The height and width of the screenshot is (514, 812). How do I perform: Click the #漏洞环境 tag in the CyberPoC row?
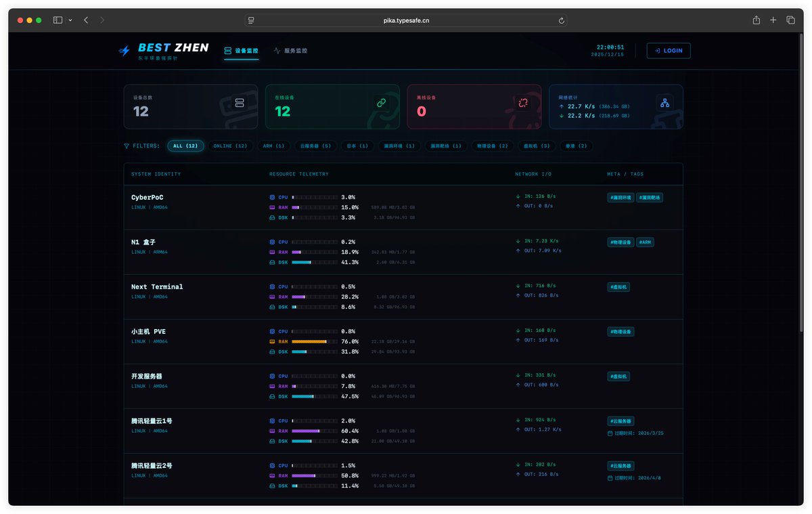click(x=621, y=197)
